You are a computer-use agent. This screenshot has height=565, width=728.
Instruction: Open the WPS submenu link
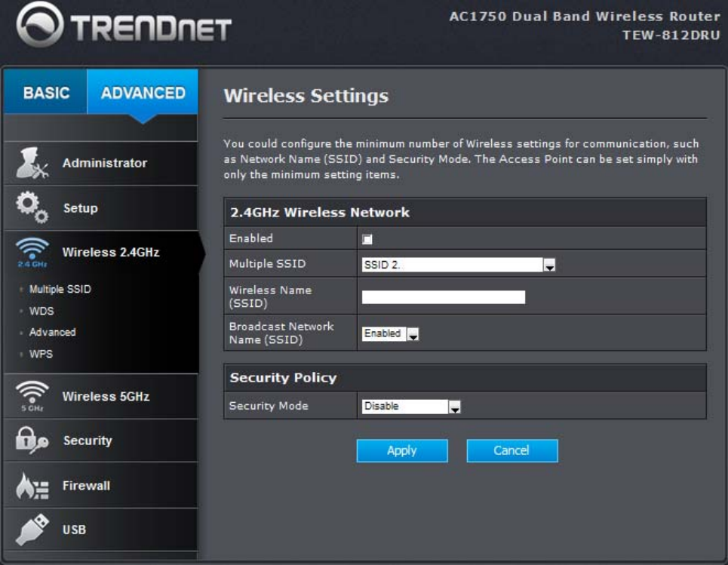pos(41,354)
